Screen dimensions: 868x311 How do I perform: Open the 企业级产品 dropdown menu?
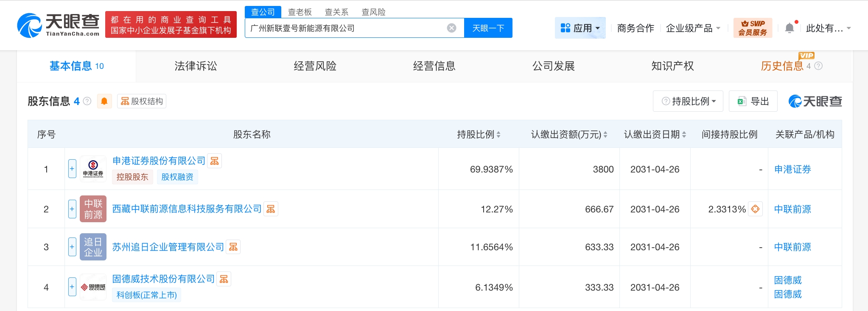693,28
